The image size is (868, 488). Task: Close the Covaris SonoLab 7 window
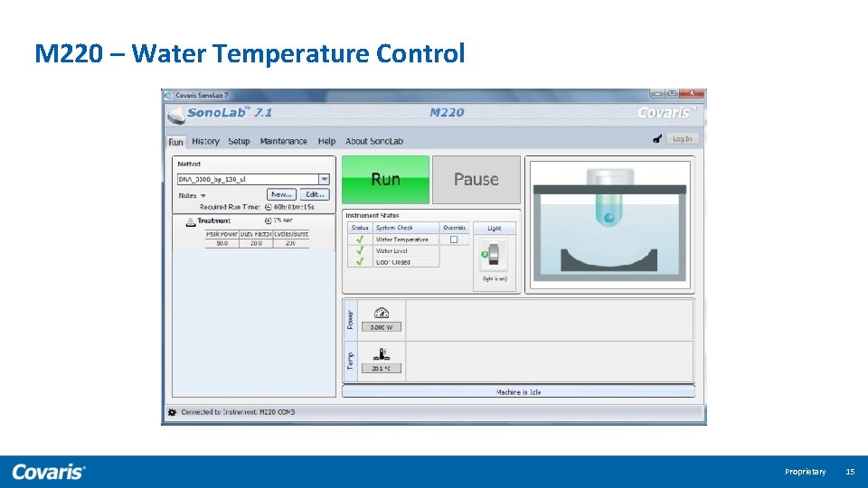tap(692, 93)
